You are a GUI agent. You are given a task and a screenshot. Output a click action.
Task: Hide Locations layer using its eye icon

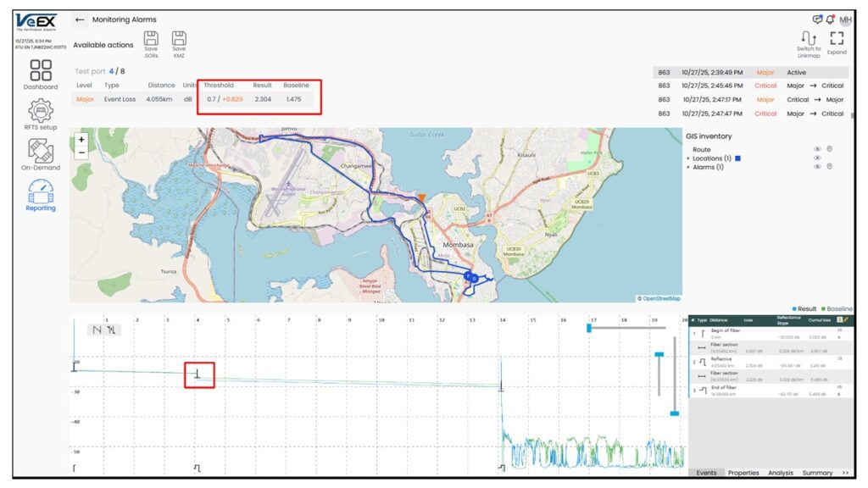coord(817,158)
